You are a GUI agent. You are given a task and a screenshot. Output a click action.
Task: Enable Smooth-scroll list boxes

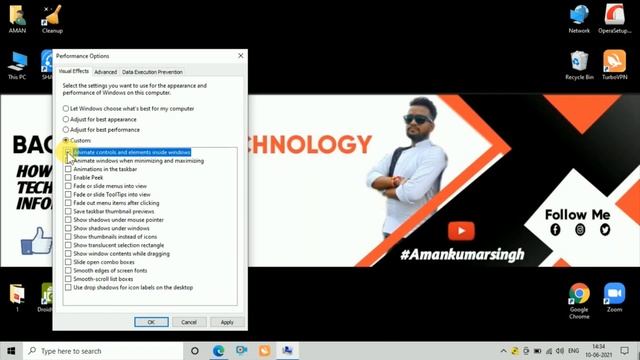click(x=68, y=279)
